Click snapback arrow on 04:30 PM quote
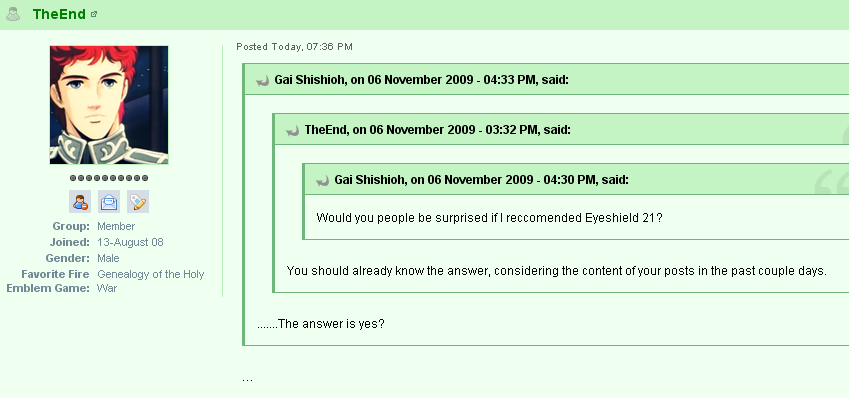 pos(323,180)
